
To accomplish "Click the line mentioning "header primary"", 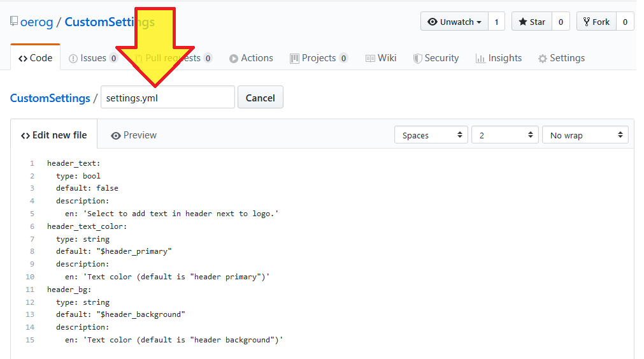I will tap(167, 277).
